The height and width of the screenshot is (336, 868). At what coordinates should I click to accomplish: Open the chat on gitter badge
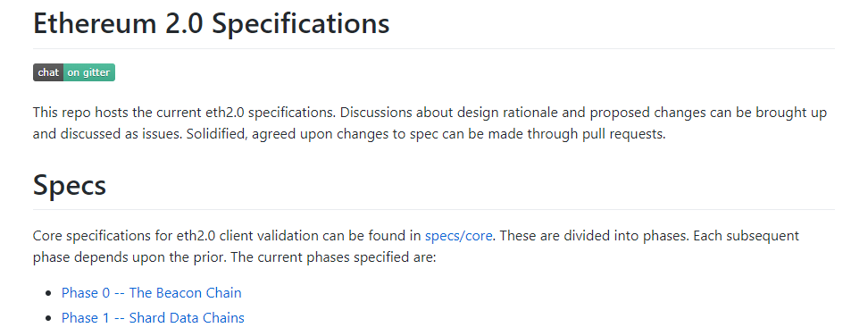point(74,72)
